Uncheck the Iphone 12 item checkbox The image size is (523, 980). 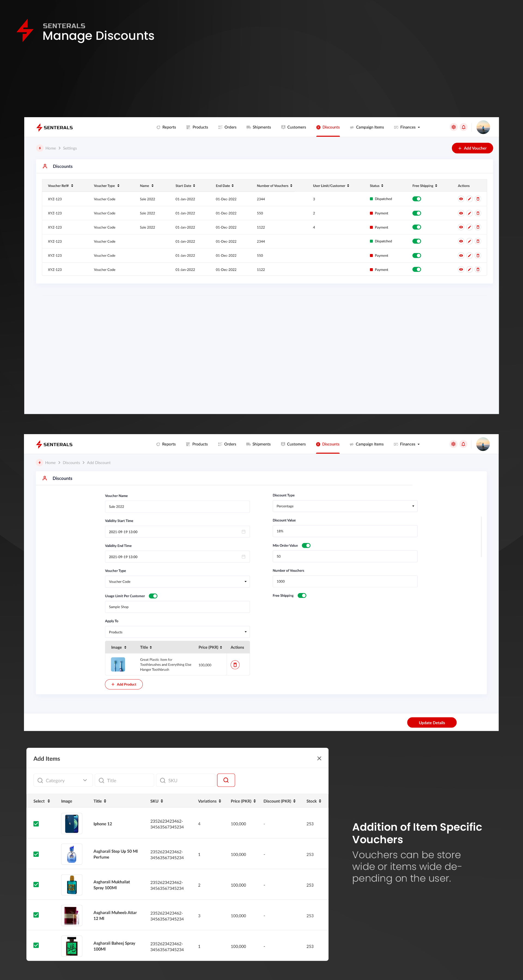click(36, 824)
